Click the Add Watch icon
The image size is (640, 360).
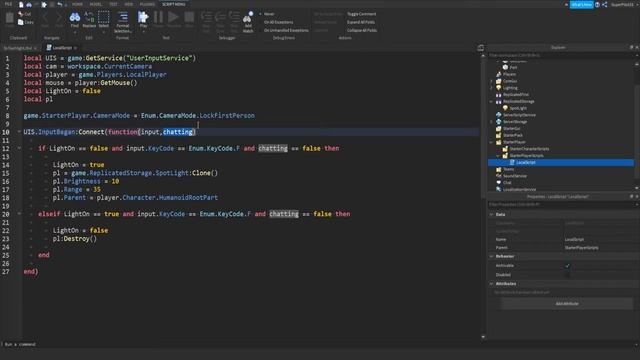coord(248,17)
